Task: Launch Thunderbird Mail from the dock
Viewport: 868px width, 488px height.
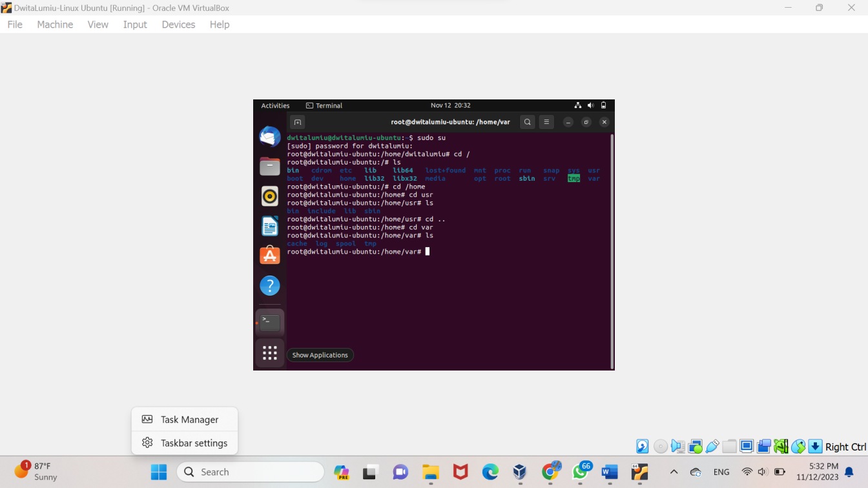Action: click(270, 137)
